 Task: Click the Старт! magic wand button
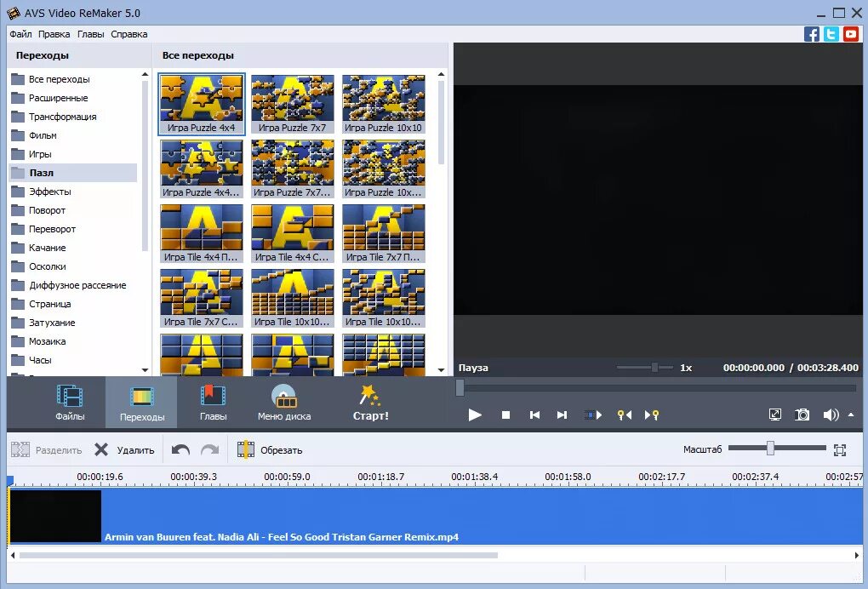coord(370,403)
